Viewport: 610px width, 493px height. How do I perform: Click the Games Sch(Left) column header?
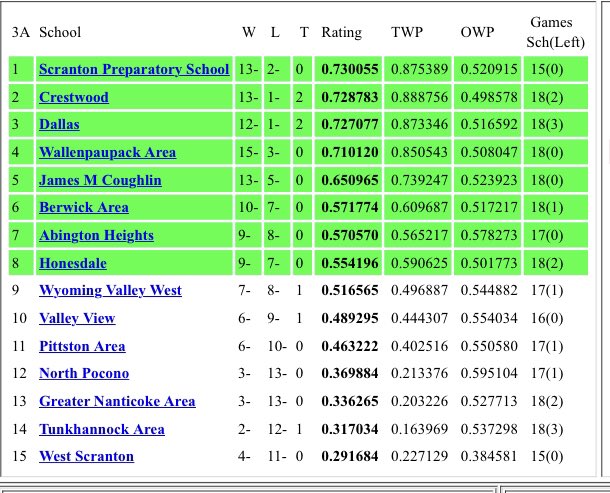click(x=556, y=32)
